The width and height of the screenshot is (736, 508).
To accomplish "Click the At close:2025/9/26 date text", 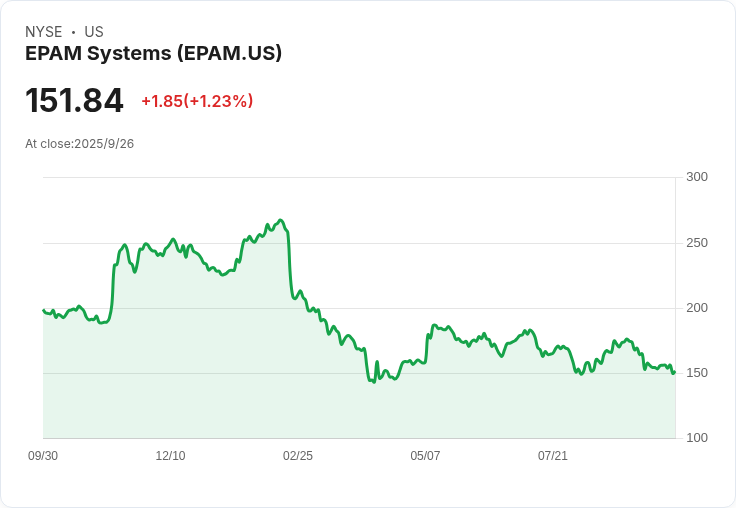I will click(x=79, y=144).
